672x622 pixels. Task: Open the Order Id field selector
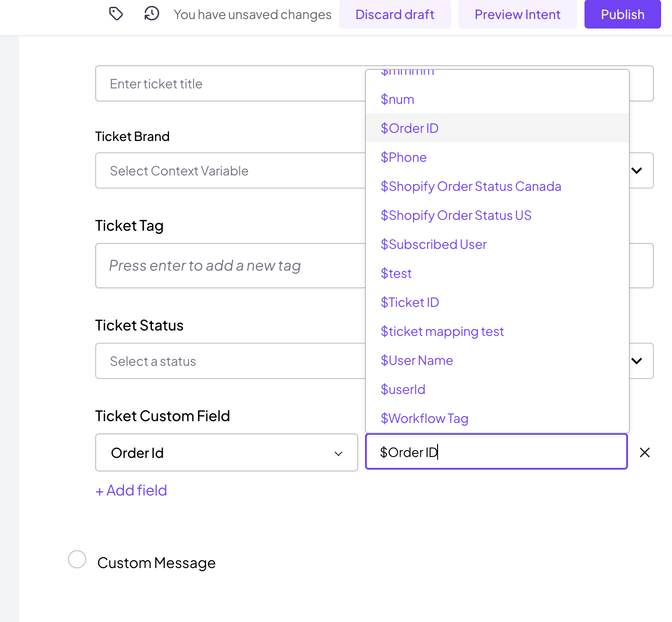click(x=227, y=452)
